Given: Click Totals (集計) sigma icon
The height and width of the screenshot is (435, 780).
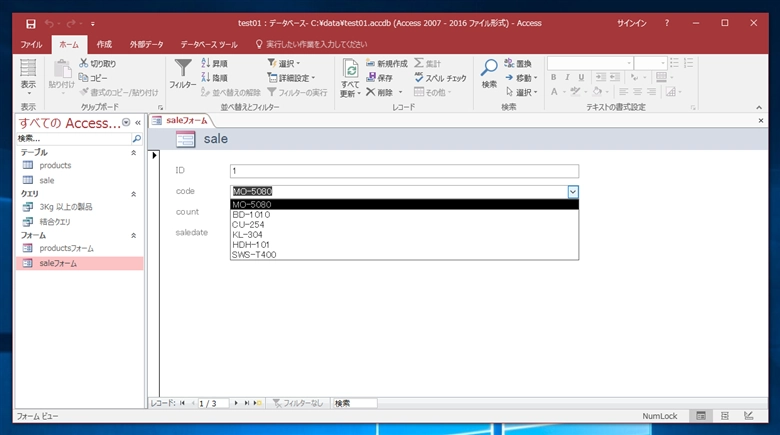Looking at the screenshot, I should [x=419, y=63].
